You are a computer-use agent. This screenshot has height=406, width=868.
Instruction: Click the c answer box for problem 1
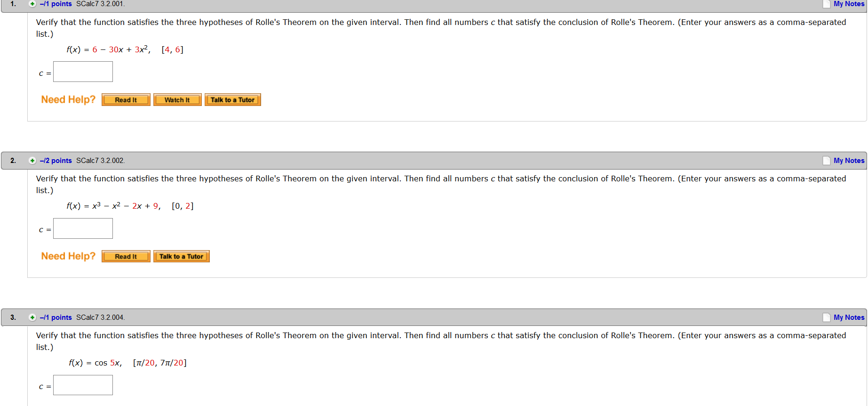[x=83, y=71]
